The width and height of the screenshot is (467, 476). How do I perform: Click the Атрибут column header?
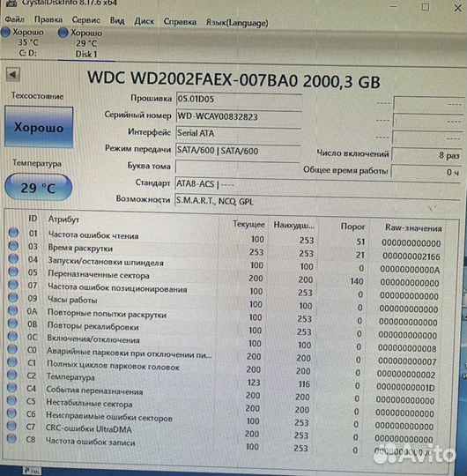(63, 219)
